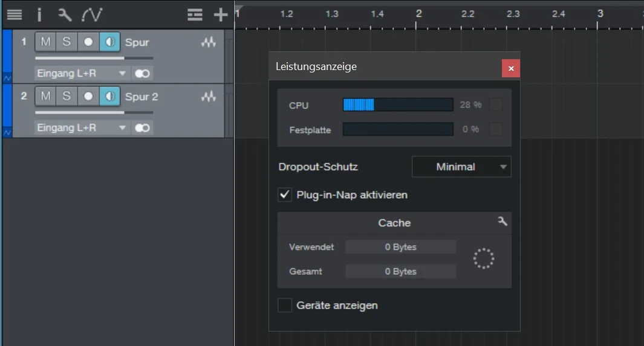Click the Cache section header
The height and width of the screenshot is (346, 644).
[394, 223]
